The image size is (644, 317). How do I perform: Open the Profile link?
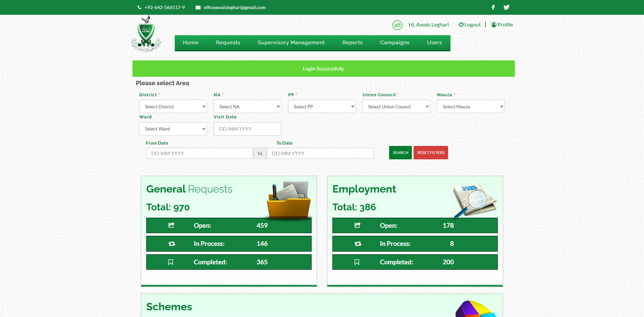tap(502, 25)
